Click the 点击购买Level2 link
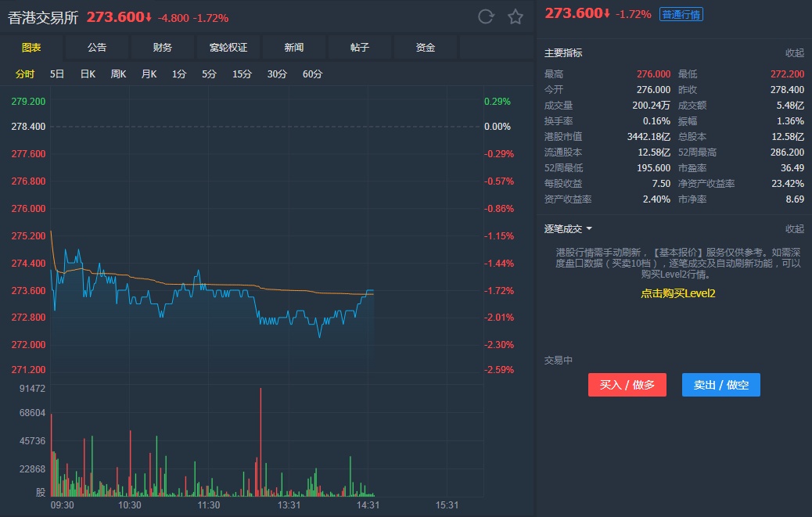The height and width of the screenshot is (517, 812). [678, 293]
